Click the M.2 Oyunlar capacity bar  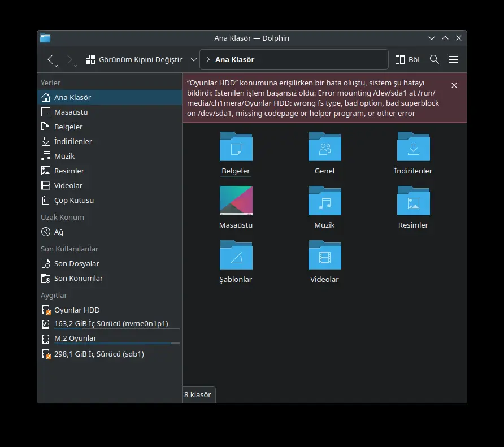tap(117, 344)
